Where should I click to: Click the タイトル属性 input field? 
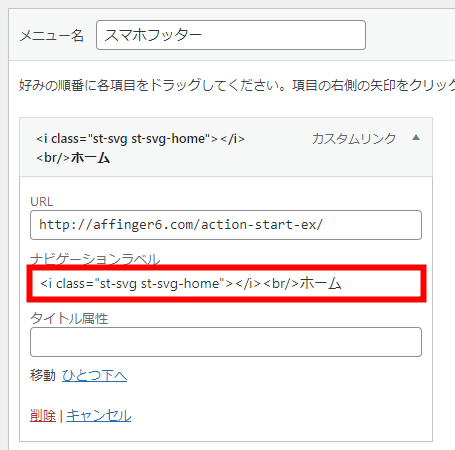[x=226, y=342]
